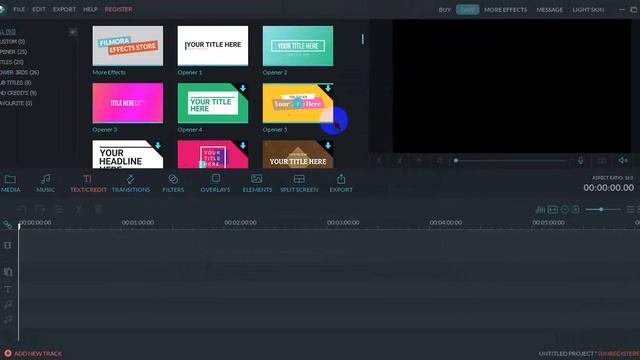
Task: Open the Transitions panel
Action: pos(131,183)
